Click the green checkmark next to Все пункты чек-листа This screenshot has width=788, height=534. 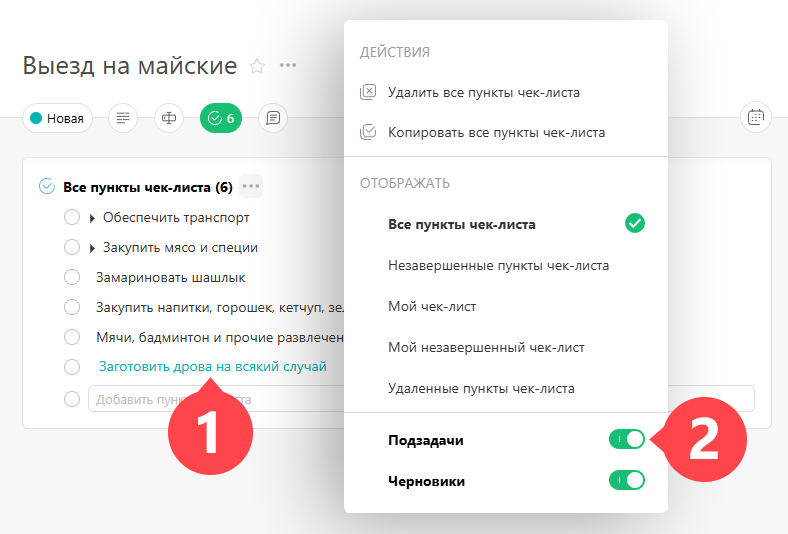[635, 223]
